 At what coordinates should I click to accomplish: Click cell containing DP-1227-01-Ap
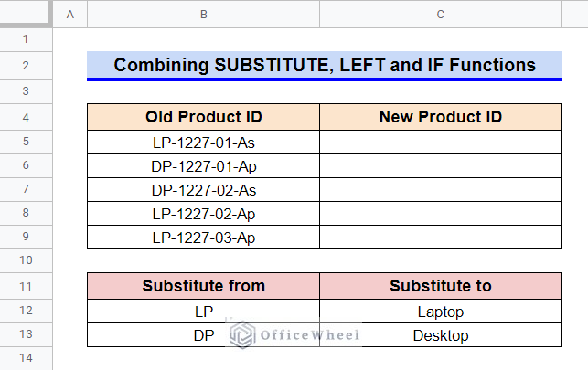(x=204, y=166)
